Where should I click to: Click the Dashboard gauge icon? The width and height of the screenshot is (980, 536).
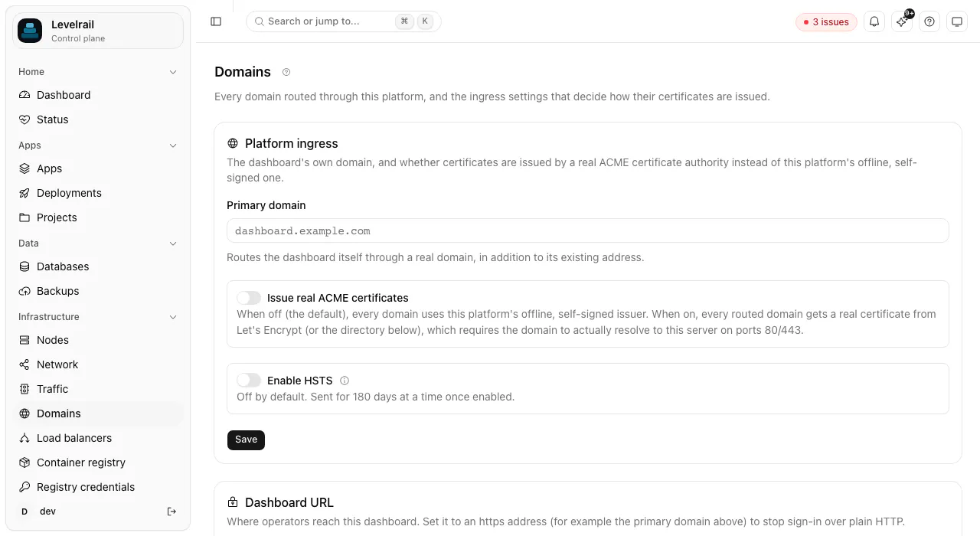coord(24,95)
